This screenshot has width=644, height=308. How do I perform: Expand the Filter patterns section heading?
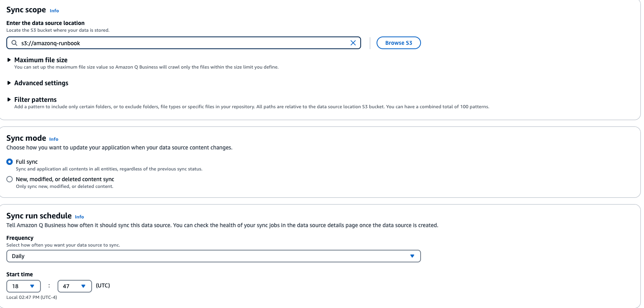pyautogui.click(x=35, y=99)
